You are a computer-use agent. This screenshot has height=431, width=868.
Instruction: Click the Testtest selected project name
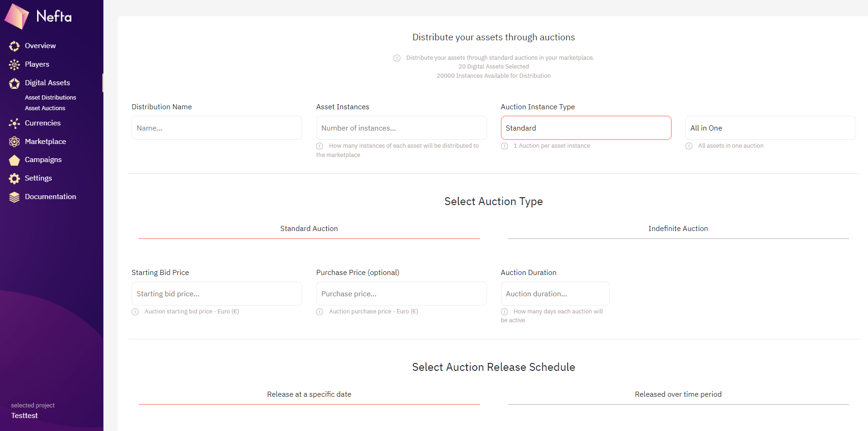pos(25,416)
